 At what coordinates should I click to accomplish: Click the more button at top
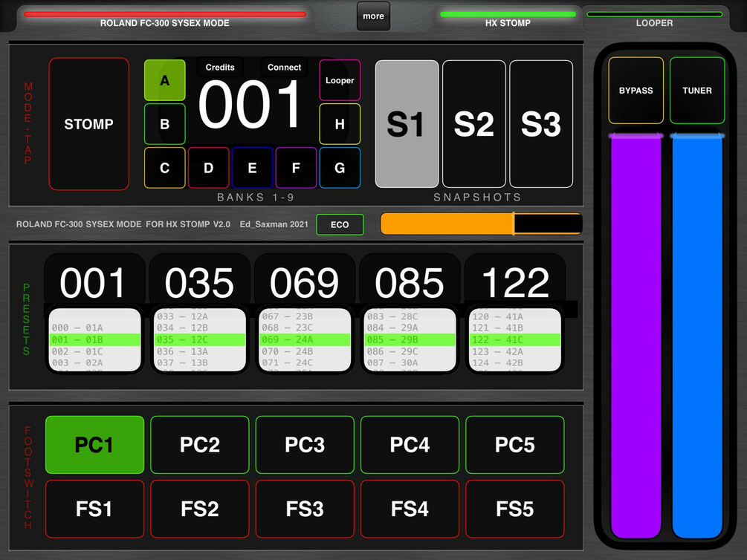(373, 16)
